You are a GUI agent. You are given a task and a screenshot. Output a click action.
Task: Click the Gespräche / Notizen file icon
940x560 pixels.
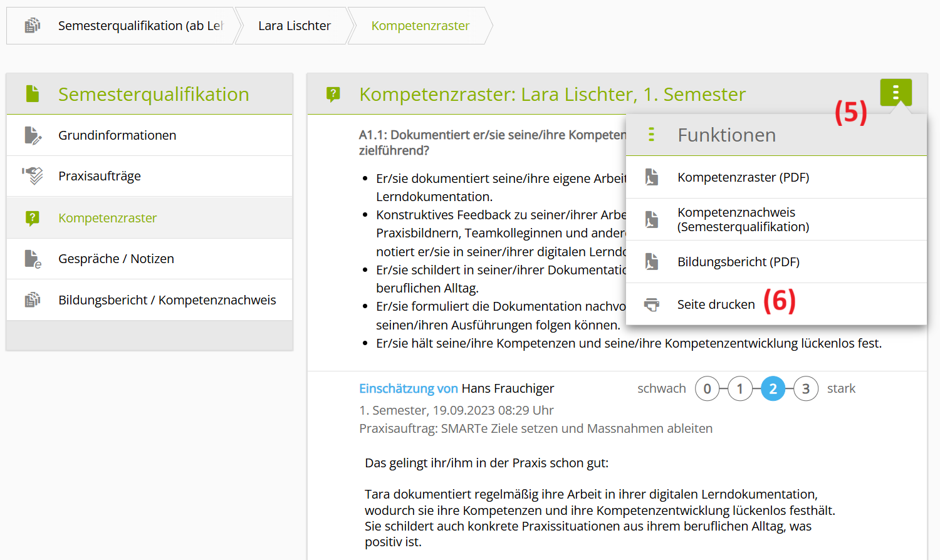click(x=32, y=259)
